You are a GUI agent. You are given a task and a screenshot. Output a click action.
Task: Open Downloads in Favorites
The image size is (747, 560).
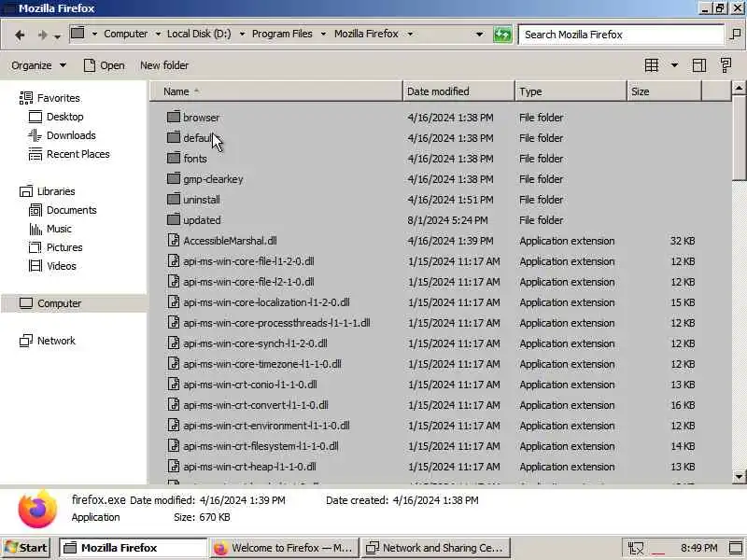62,135
